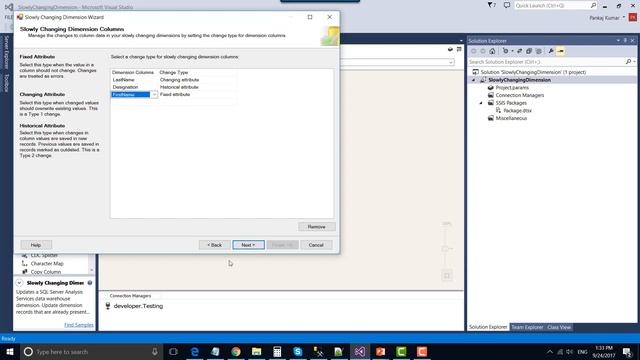Image resolution: width=640 pixels, height=360 pixels.
Task: Collapse the SSIS Packages folder
Action: 481,103
